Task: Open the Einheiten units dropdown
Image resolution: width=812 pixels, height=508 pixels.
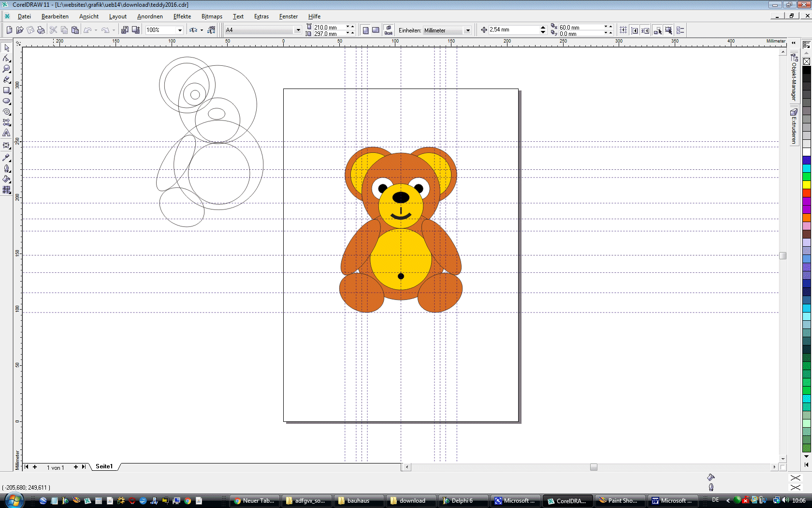Action: (467, 30)
